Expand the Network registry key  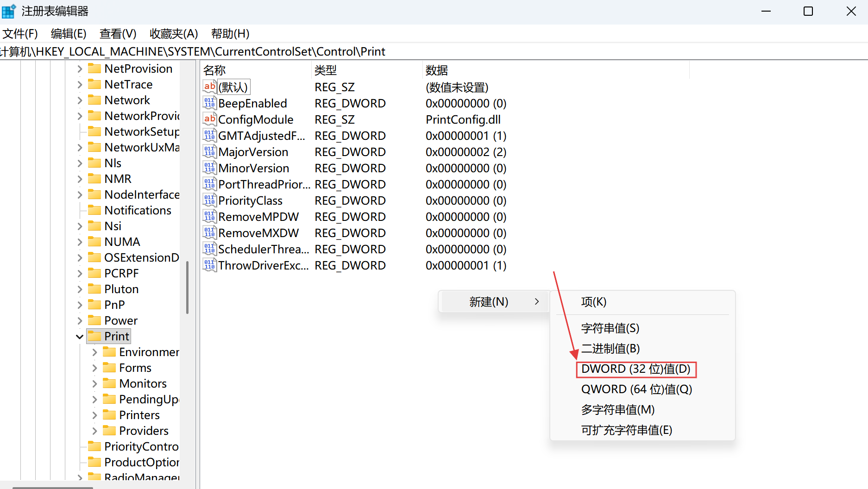[x=80, y=100]
